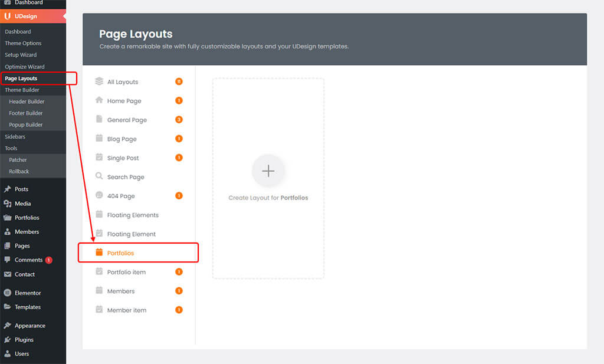This screenshot has width=604, height=364.
Task: Expand the Pages menu
Action: tap(22, 246)
